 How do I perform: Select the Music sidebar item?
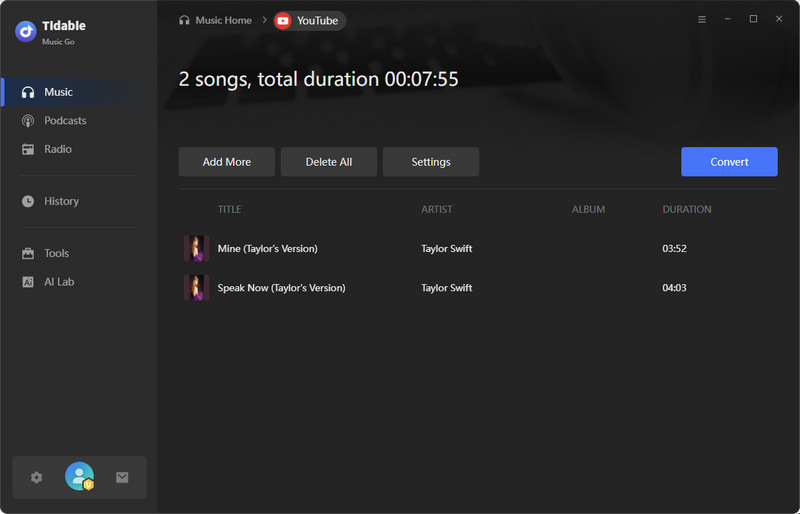click(79, 92)
